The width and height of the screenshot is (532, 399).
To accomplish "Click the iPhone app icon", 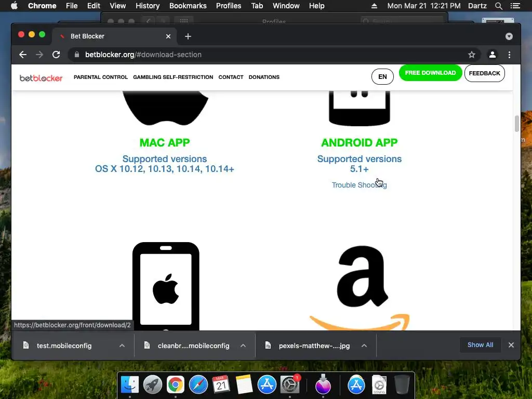I will [166, 286].
